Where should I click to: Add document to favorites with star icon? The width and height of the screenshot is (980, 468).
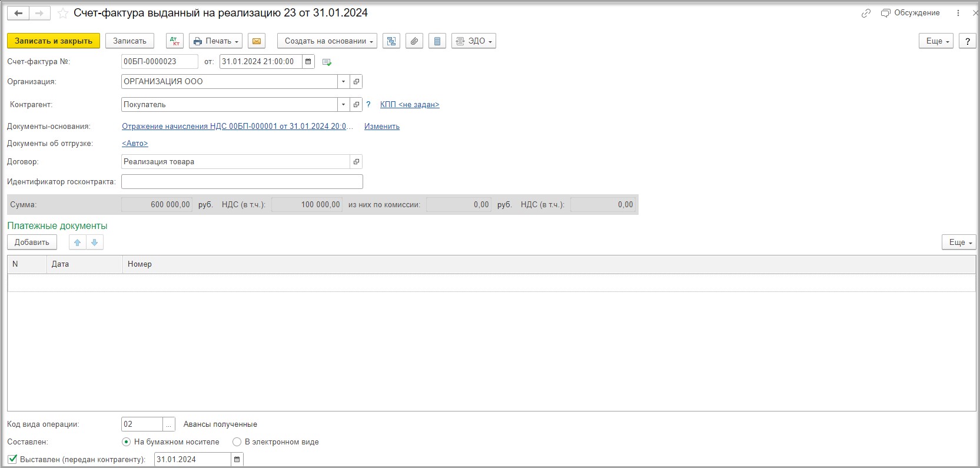pos(63,13)
